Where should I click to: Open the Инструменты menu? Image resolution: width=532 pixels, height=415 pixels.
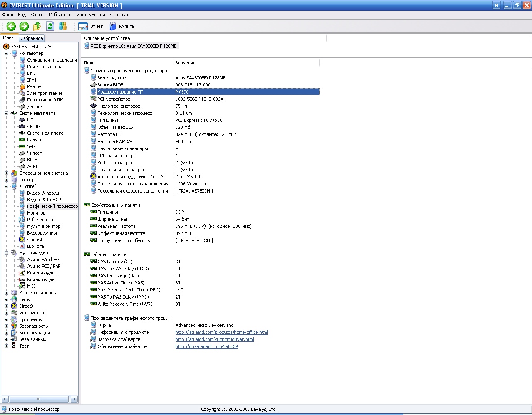pos(91,15)
